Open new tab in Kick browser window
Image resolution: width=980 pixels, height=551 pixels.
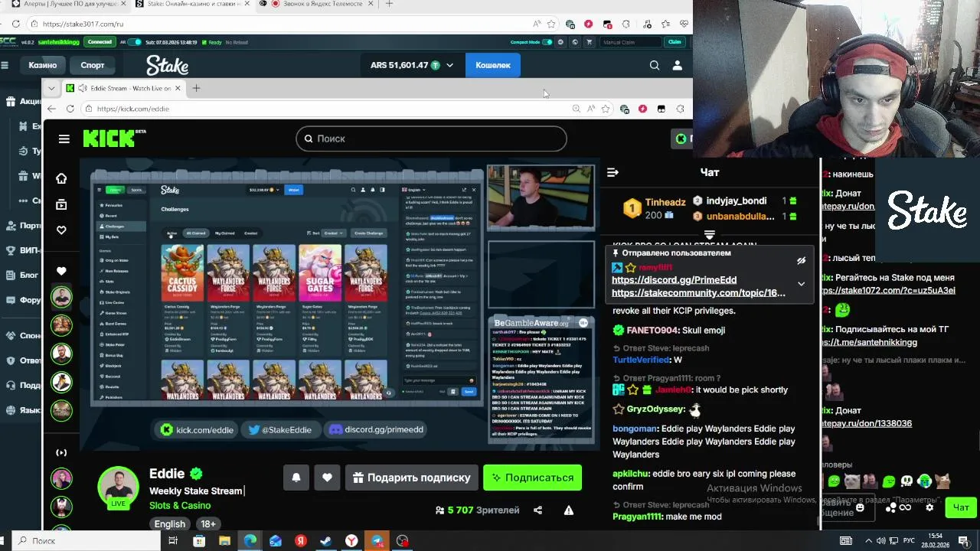196,88
